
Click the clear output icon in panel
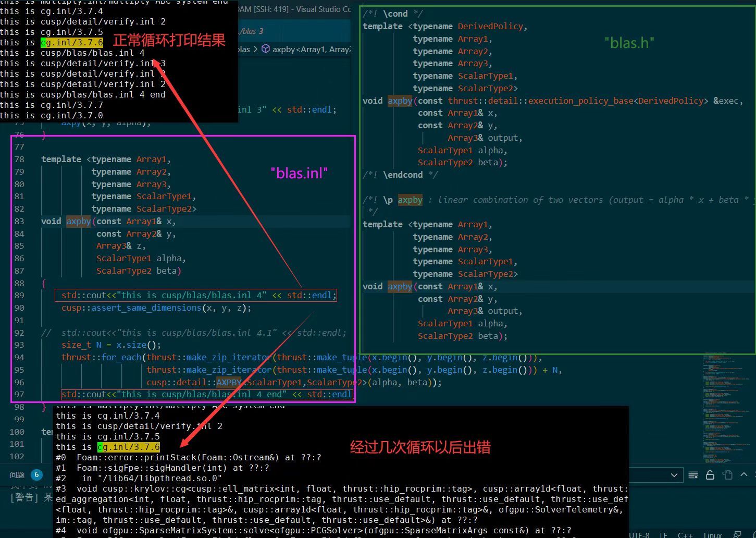(x=693, y=475)
